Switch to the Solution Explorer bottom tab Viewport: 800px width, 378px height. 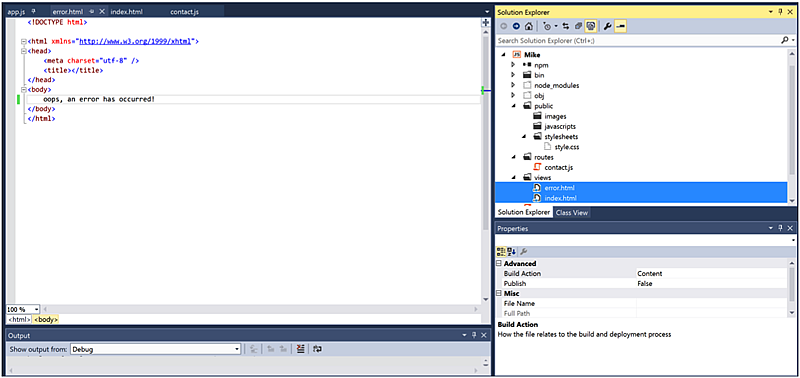coord(523,213)
